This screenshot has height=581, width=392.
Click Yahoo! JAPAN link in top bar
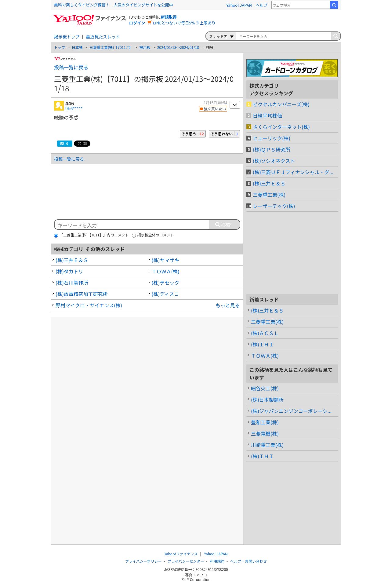click(x=239, y=5)
